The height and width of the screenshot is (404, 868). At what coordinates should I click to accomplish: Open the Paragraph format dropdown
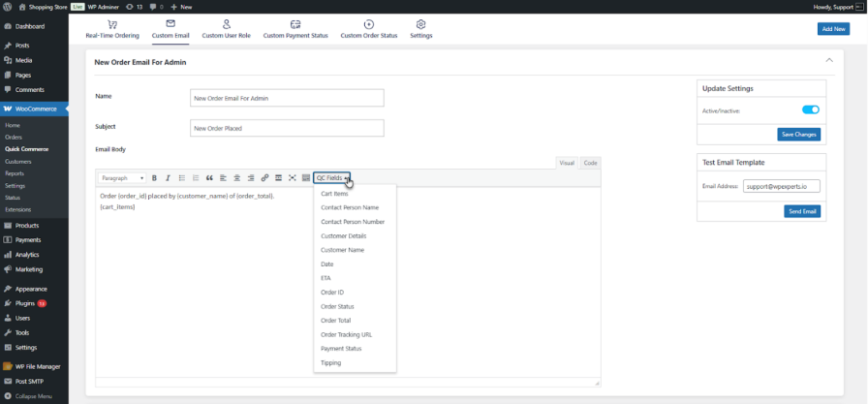123,178
